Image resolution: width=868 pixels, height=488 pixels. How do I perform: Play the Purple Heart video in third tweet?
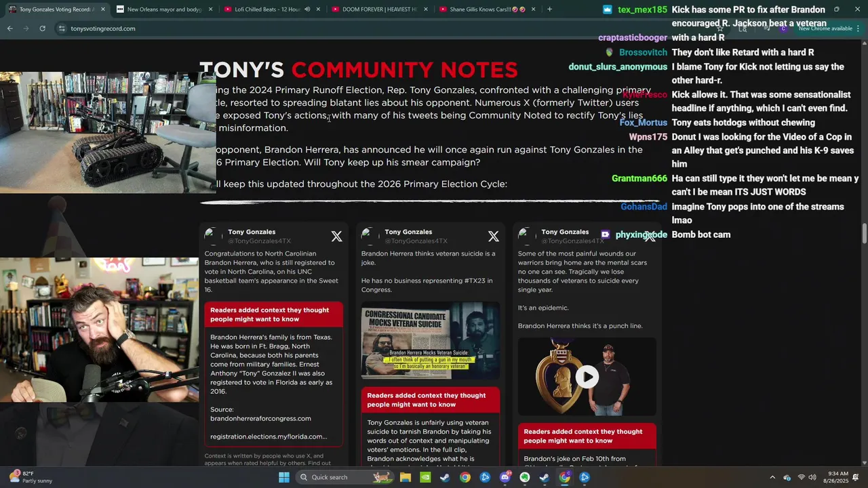coord(587,377)
